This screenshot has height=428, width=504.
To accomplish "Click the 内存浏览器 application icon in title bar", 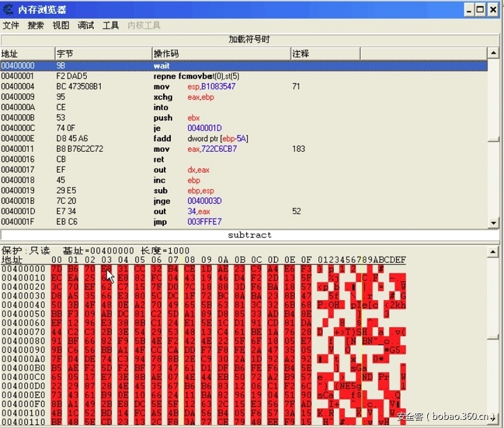I will coord(8,9).
